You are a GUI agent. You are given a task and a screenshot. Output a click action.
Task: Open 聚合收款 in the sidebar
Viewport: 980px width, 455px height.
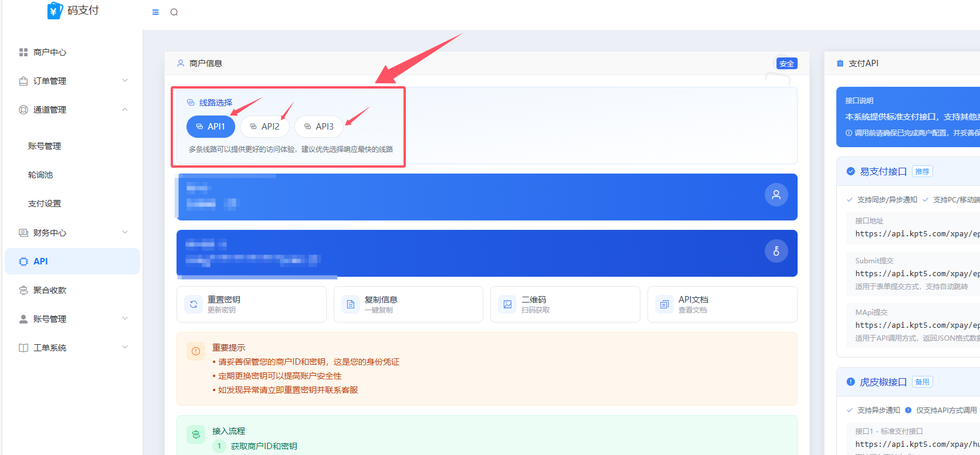click(72, 290)
